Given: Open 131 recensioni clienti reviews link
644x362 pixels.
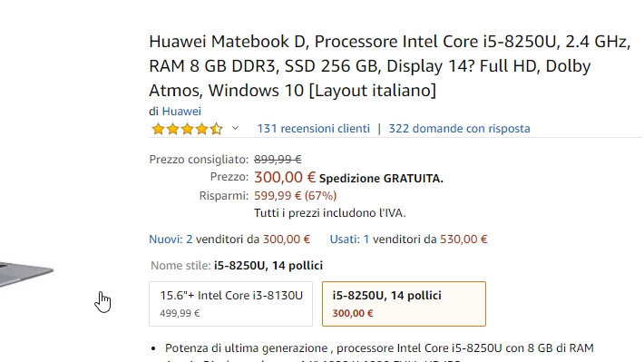Looking at the screenshot, I should tap(313, 129).
